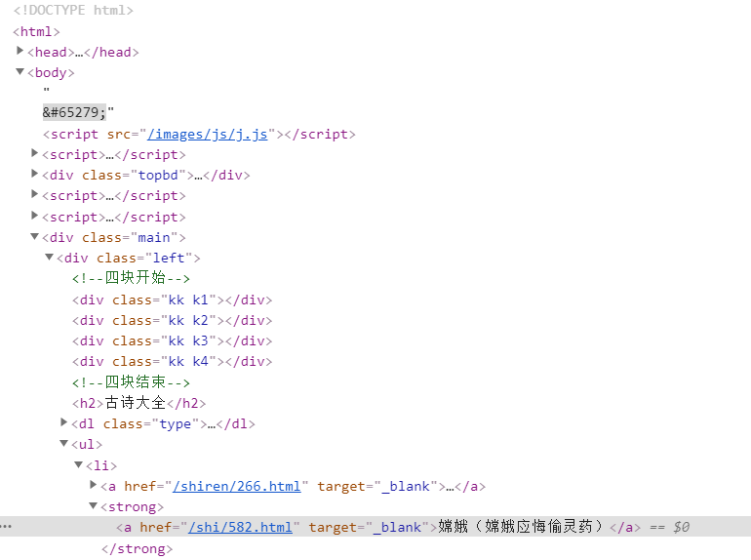Click the 嫦娥（嫦娥应悔偷灵药） anchor text
Screen dimensions: 751x560
pyautogui.click(x=521, y=527)
